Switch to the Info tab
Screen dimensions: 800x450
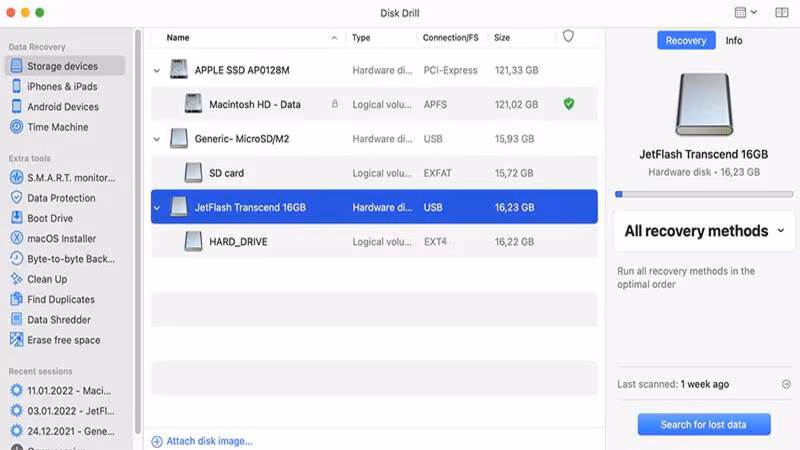point(734,40)
